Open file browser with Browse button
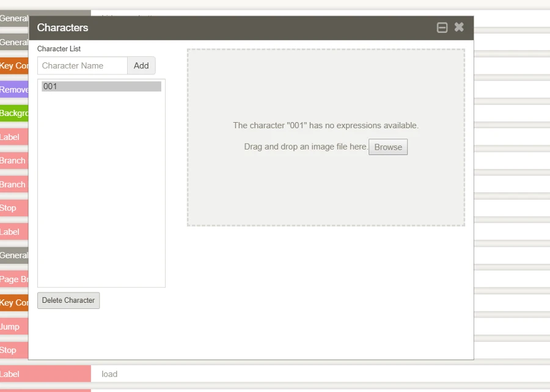 pyautogui.click(x=388, y=147)
